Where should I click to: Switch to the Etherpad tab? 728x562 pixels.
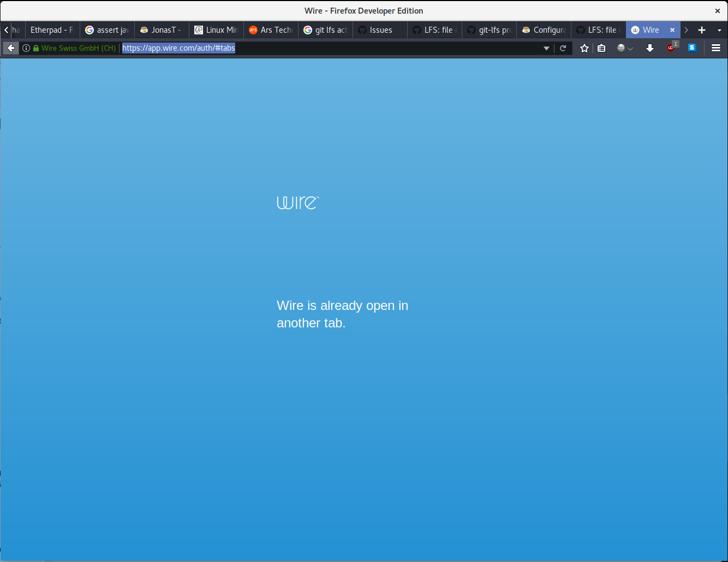click(x=52, y=30)
